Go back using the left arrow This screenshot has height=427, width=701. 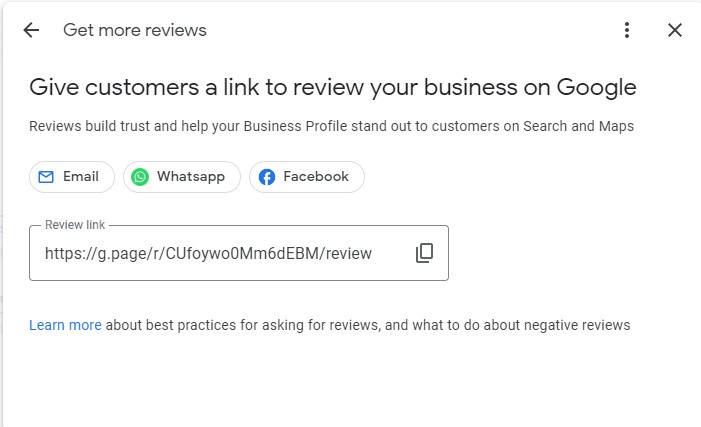coord(31,30)
